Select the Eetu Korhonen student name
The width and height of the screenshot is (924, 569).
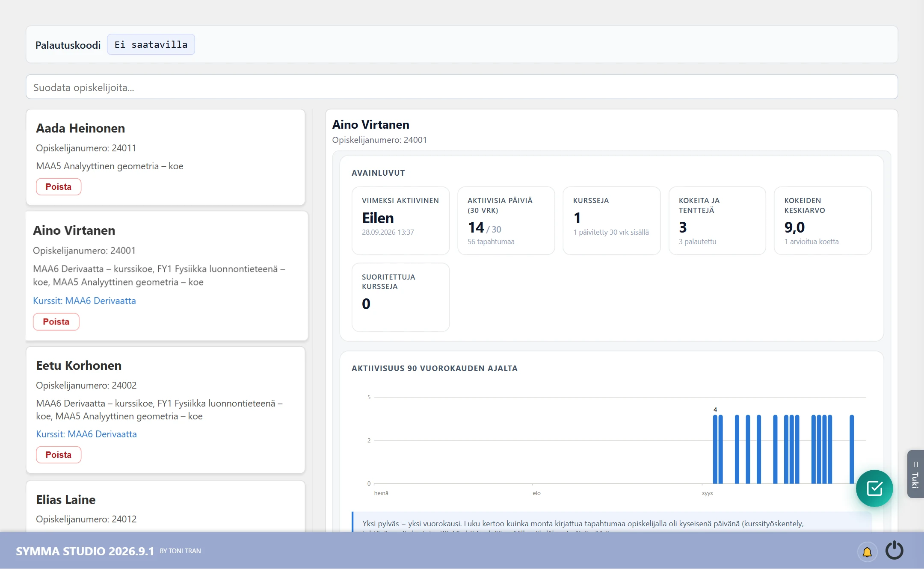[79, 366]
